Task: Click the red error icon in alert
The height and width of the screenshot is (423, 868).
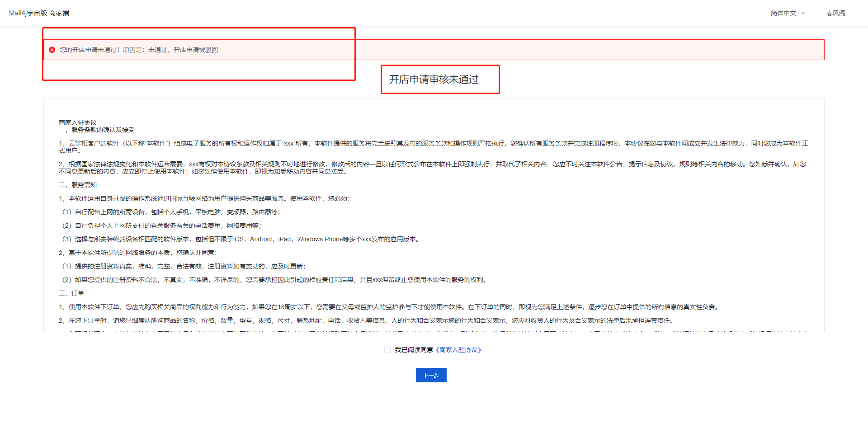Action: pyautogui.click(x=52, y=50)
